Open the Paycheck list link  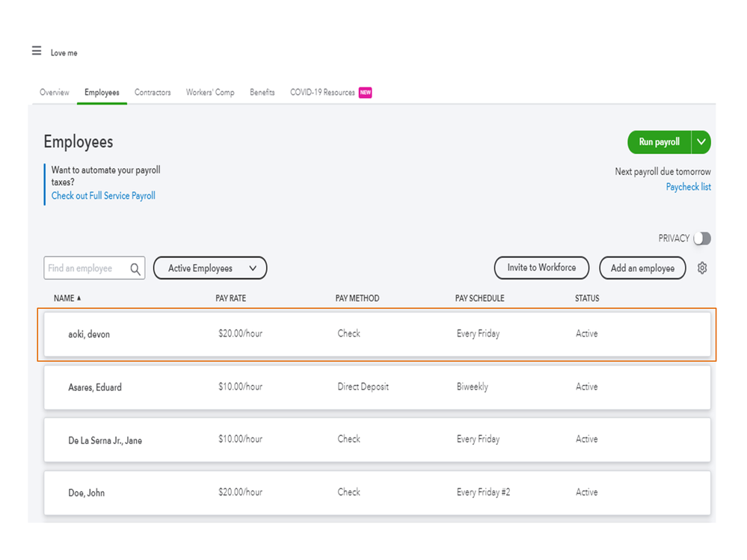(x=688, y=187)
